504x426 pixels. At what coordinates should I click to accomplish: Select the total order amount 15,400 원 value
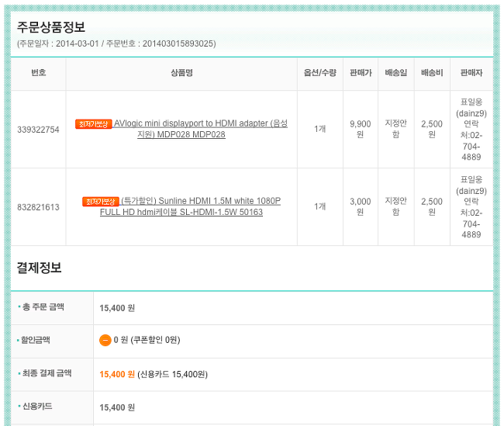click(117, 308)
